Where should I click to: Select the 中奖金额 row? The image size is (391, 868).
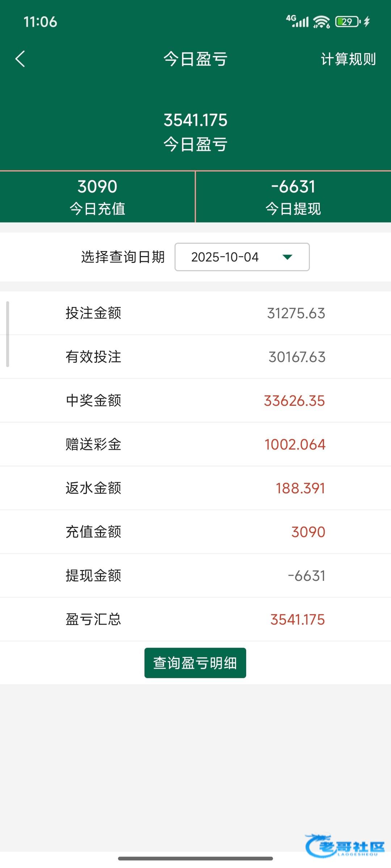[195, 401]
